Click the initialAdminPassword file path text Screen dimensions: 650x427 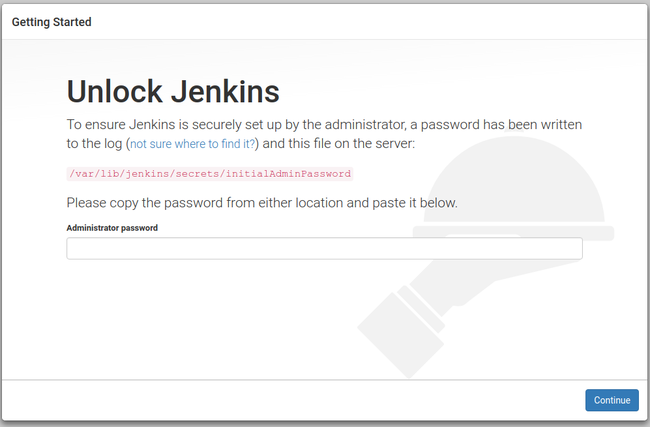click(210, 173)
